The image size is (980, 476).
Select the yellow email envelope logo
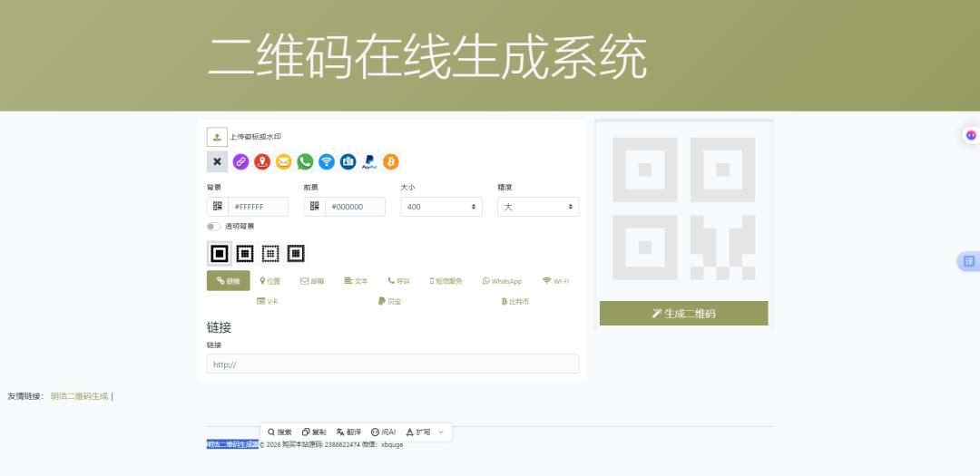[x=284, y=161]
